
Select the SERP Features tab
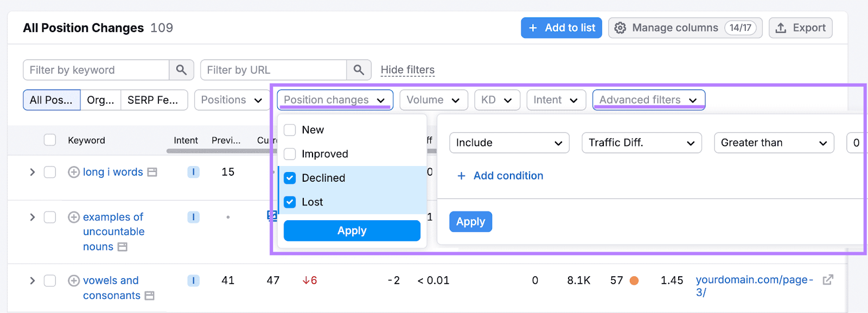[154, 100]
